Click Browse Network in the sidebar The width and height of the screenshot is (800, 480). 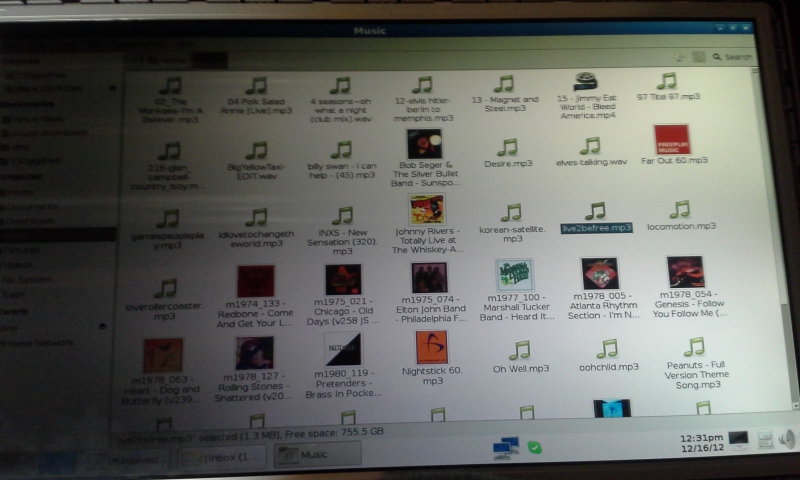coord(37,342)
